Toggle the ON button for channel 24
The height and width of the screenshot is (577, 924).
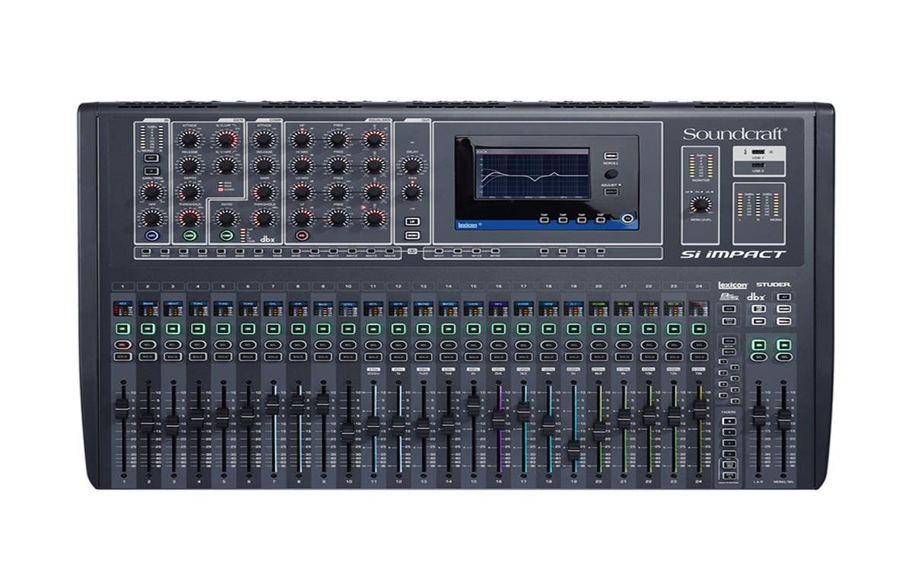pyautogui.click(x=698, y=328)
